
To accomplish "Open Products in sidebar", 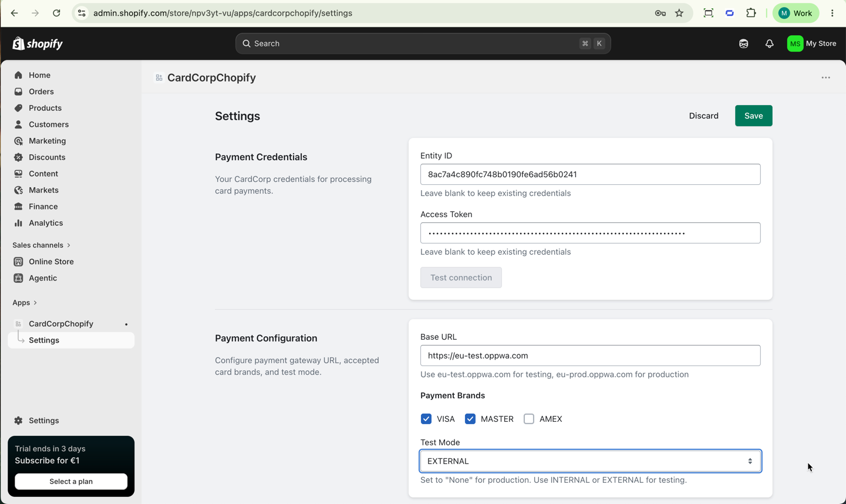I will (71, 108).
